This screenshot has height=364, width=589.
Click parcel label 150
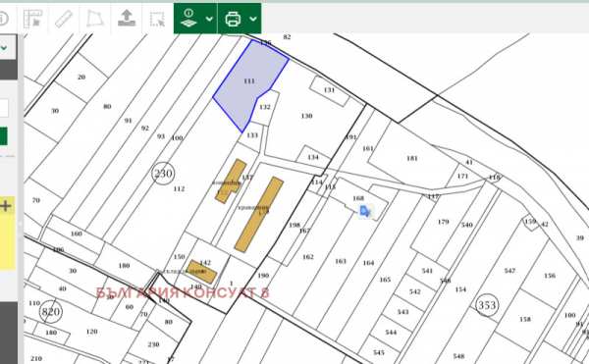tap(180, 257)
